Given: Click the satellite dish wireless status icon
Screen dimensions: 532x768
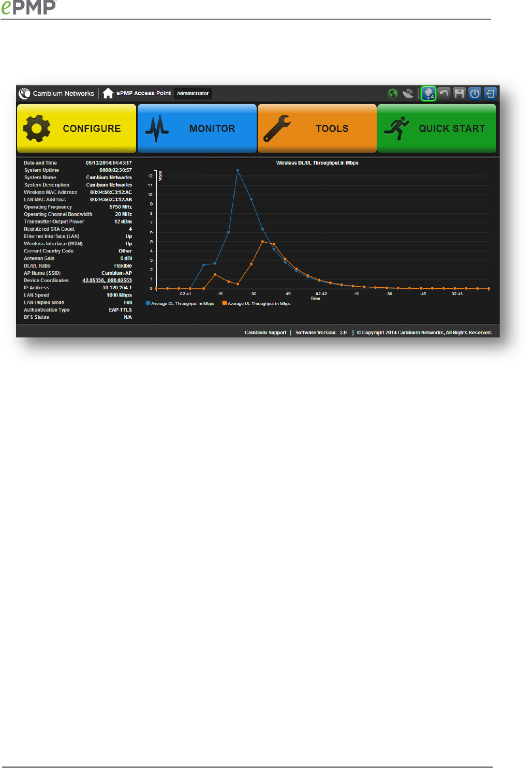Looking at the screenshot, I should coord(408,93).
